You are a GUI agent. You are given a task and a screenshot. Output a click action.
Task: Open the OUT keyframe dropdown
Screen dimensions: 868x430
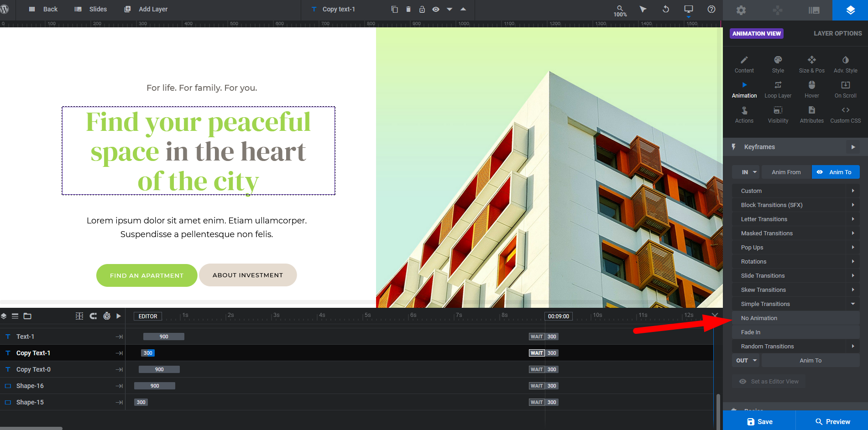coord(746,360)
